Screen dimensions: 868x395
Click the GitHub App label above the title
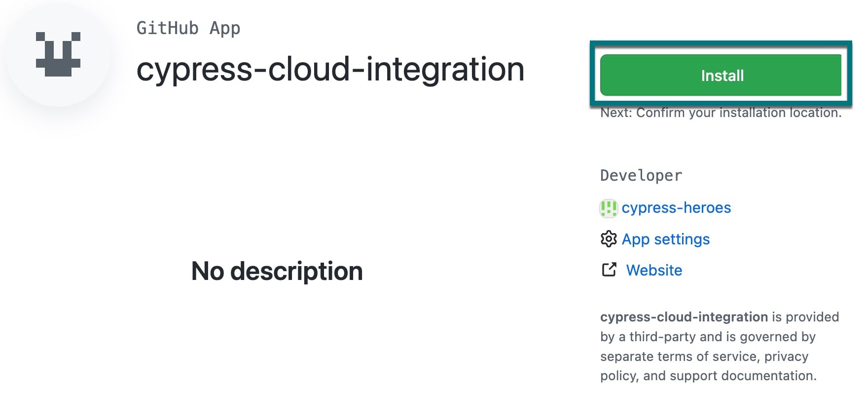[188, 28]
